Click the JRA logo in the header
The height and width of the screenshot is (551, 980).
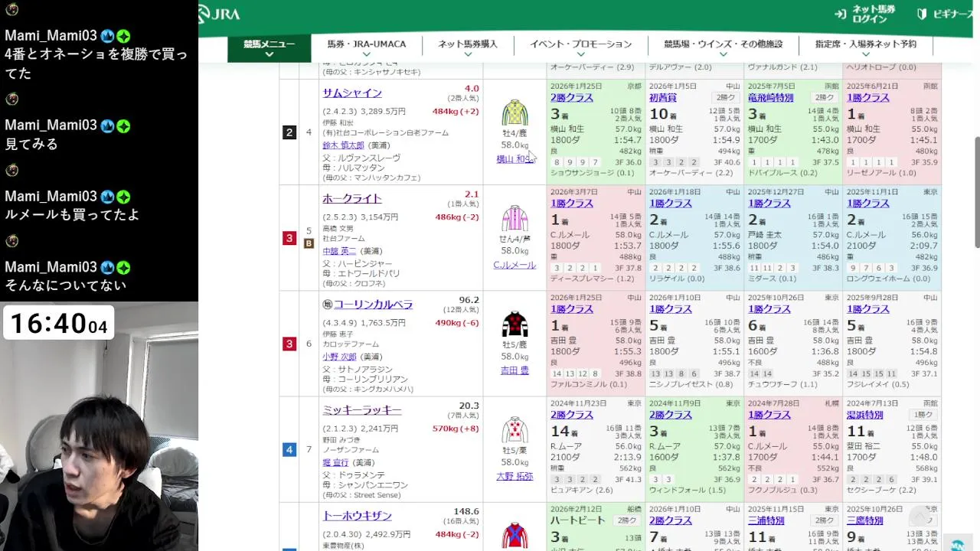pyautogui.click(x=219, y=14)
